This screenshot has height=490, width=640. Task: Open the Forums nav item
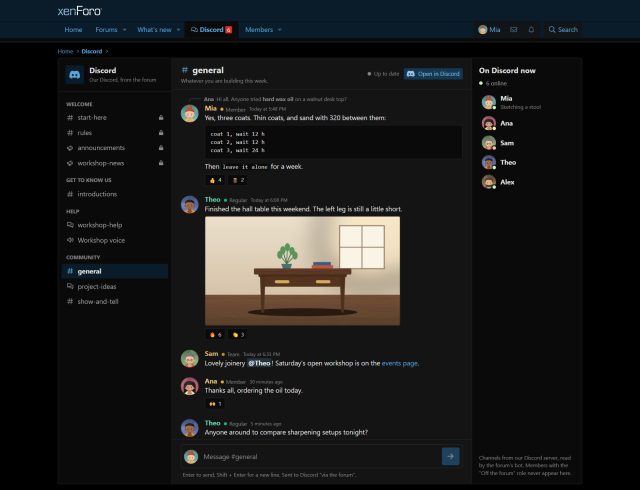click(x=106, y=29)
